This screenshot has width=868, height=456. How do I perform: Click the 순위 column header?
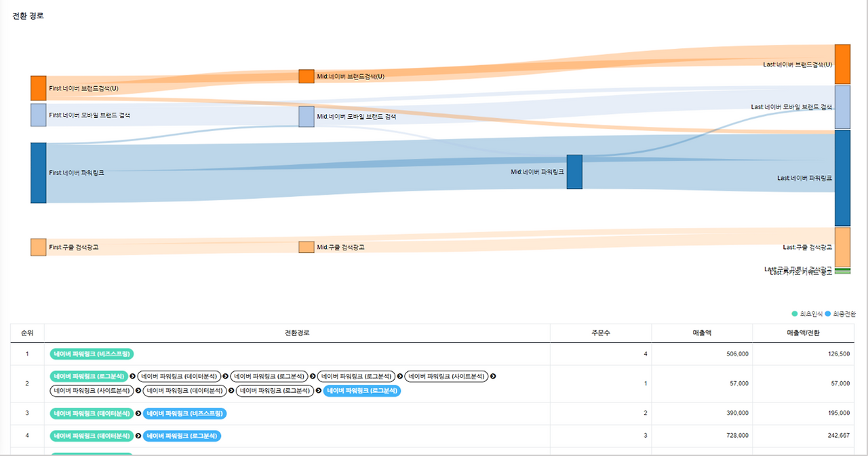click(27, 333)
